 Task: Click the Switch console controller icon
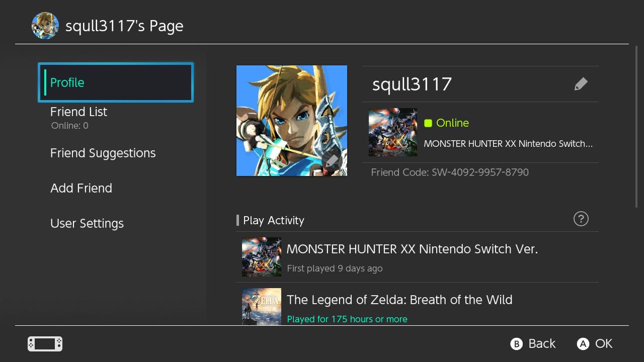coord(45,344)
